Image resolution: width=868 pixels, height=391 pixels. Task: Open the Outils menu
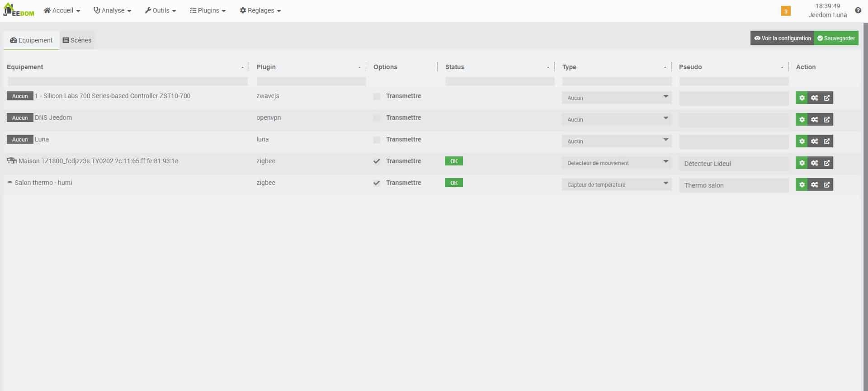(x=160, y=10)
